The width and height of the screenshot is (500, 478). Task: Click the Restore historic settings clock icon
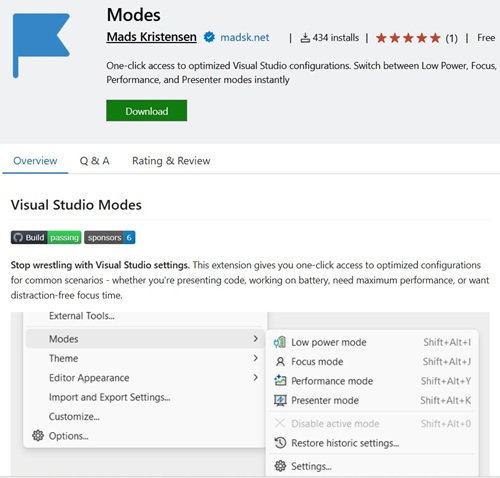coord(280,443)
